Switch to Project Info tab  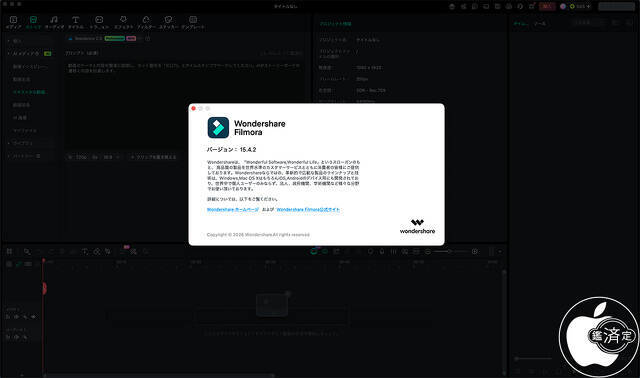pos(336,24)
